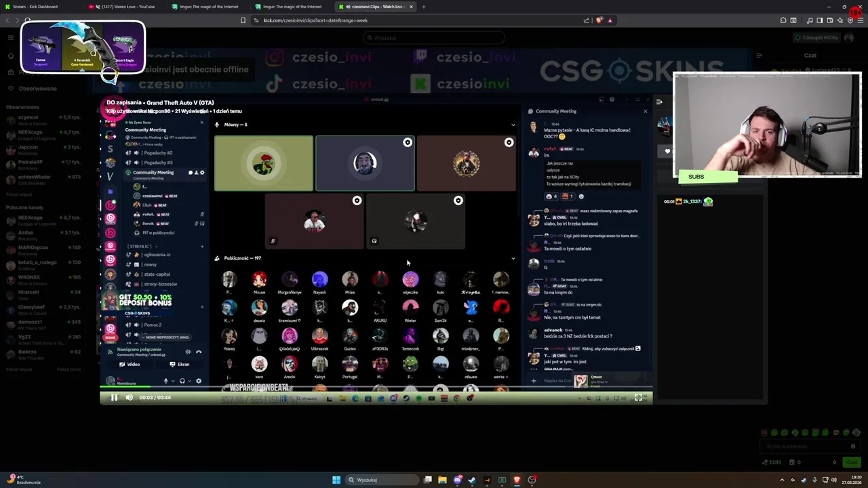Open Brave Rewards triangle icon
This screenshot has width=868, height=488.
(x=610, y=20)
